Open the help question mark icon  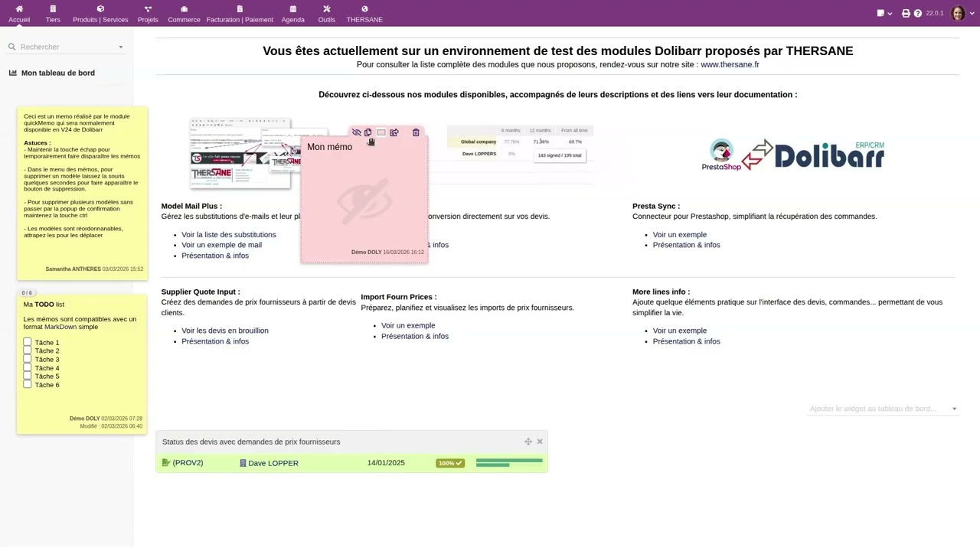click(x=917, y=13)
